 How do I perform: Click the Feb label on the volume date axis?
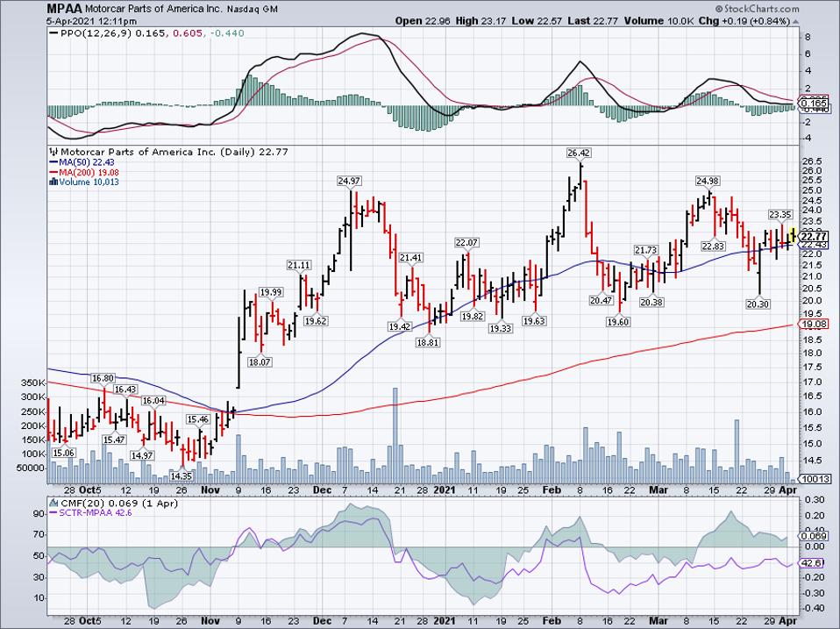(x=552, y=490)
